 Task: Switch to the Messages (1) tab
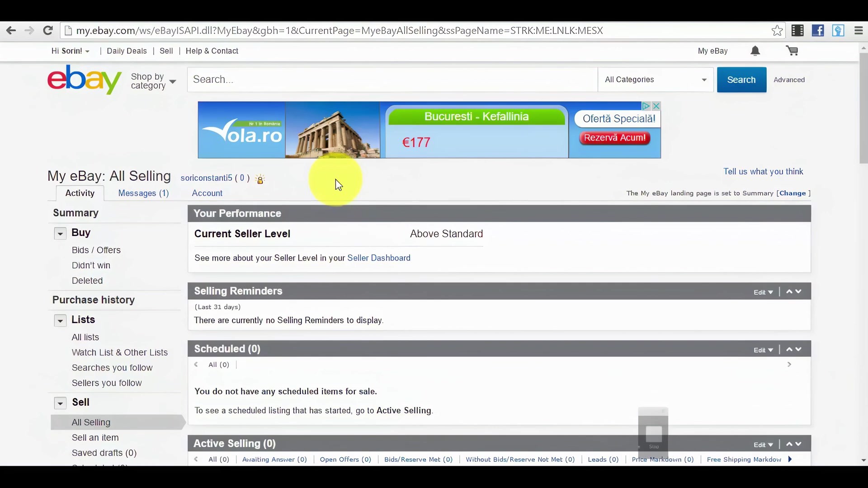click(143, 193)
